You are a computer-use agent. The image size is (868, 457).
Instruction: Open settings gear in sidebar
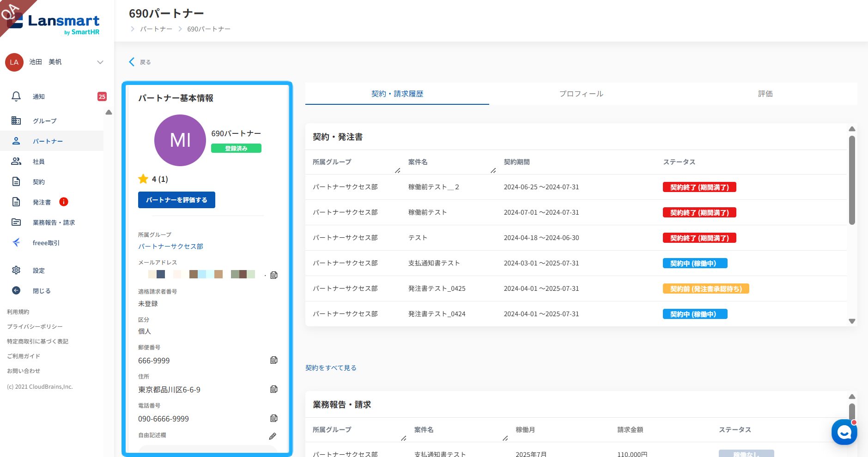[16, 270]
